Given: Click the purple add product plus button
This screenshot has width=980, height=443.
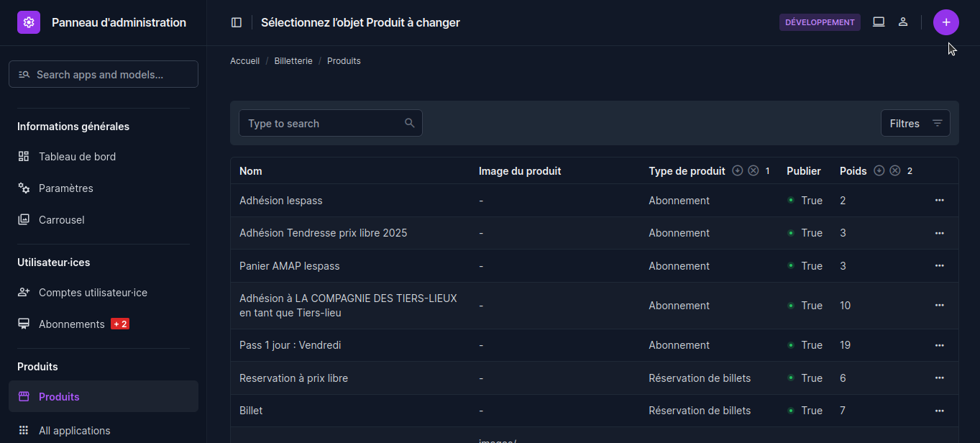Looking at the screenshot, I should (x=945, y=22).
